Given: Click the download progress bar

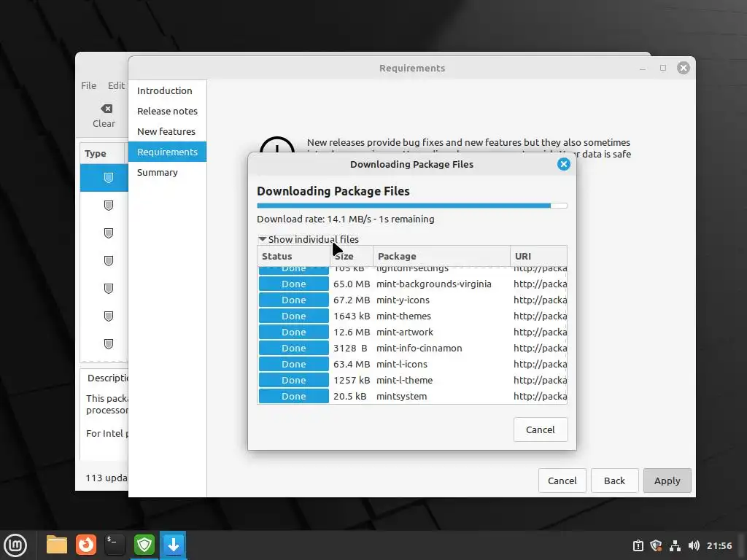Looking at the screenshot, I should pos(412,206).
